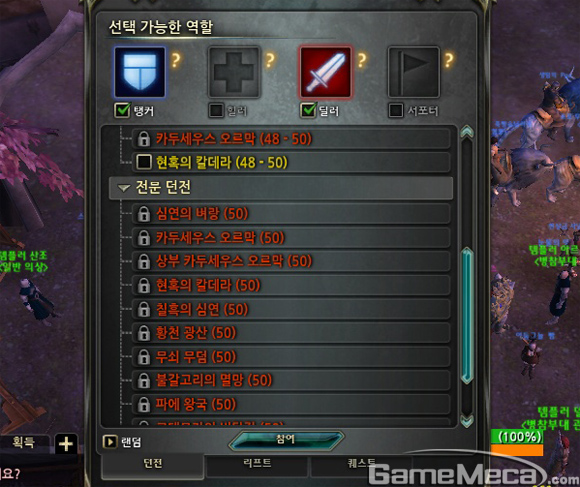The width and height of the screenshot is (580, 487).
Task: Select the blue shield Tanker role icon
Action: (x=140, y=72)
